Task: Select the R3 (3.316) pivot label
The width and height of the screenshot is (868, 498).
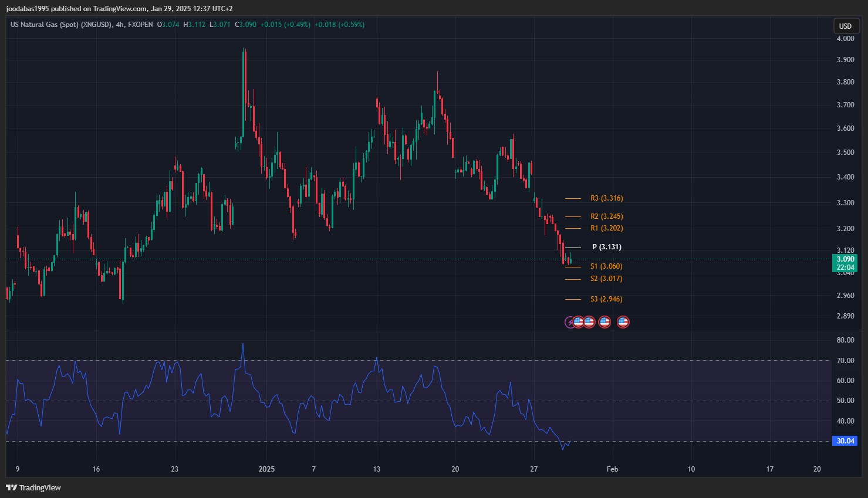Action: point(607,198)
